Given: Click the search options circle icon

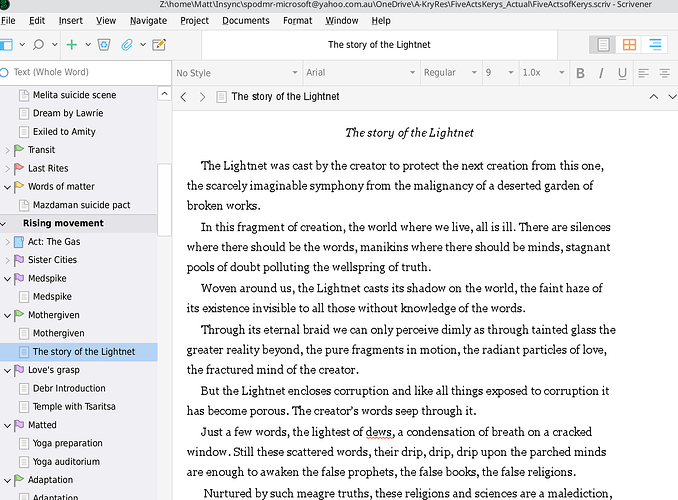Looking at the screenshot, I should pyautogui.click(x=4, y=72).
